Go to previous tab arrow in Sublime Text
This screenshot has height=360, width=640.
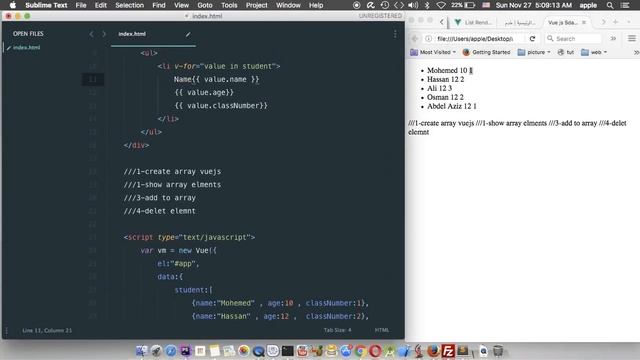pyautogui.click(x=91, y=34)
